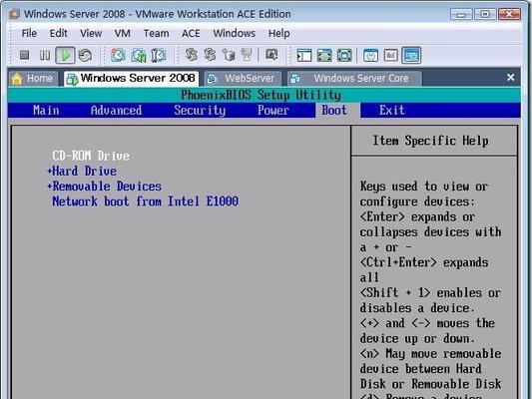Click the Suspend pause icon

click(45, 55)
